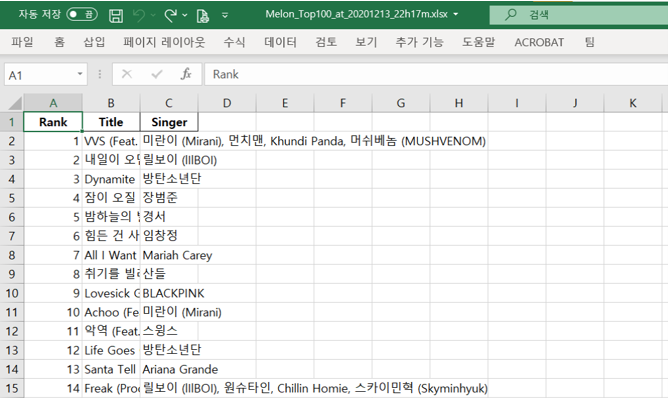Screen dimensions: 668x398
Task: Click the 스윙스 singer cell
Action: pos(169,331)
